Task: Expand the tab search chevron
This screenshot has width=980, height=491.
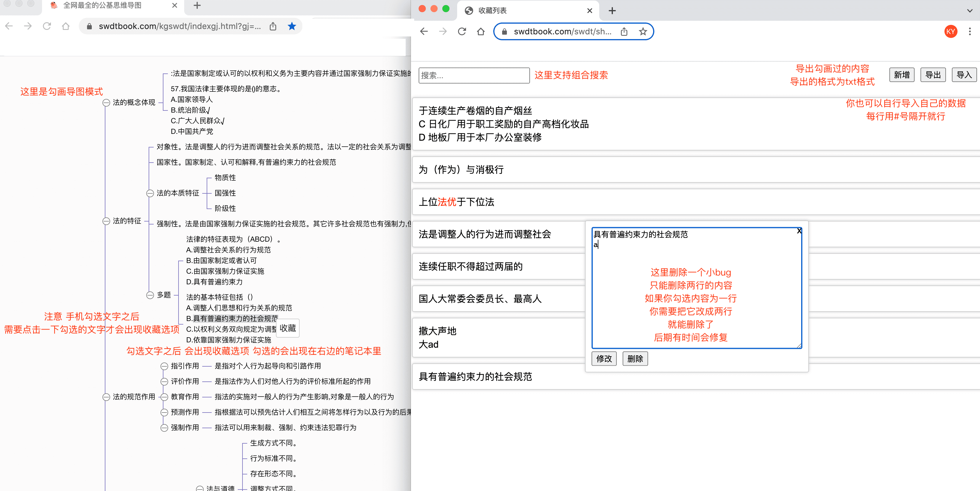Action: pos(970,11)
